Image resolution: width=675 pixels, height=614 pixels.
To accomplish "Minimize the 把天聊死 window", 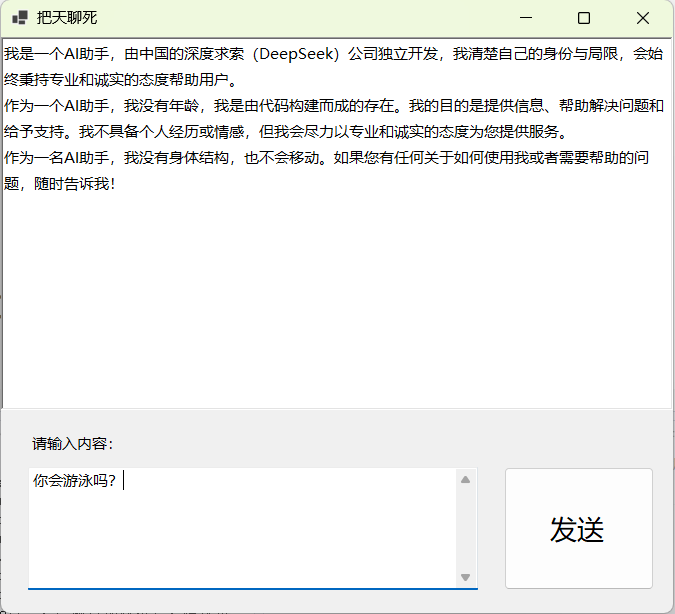I will pyautogui.click(x=526, y=18).
